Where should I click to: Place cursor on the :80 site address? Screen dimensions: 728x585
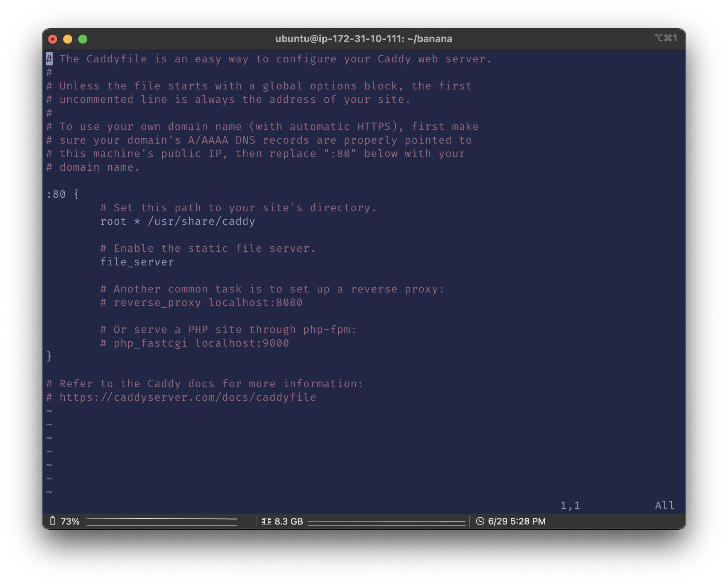click(56, 194)
